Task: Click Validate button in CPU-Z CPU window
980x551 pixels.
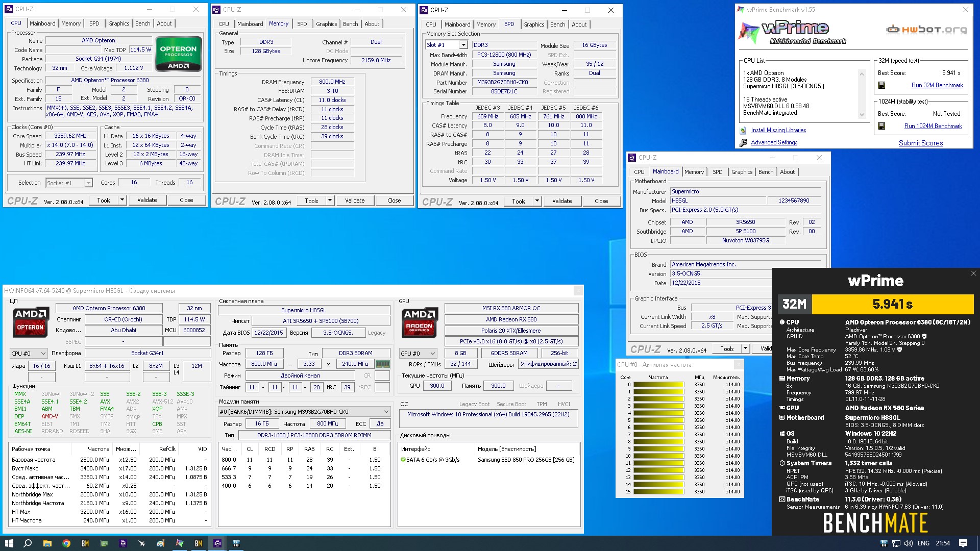Action: tap(147, 200)
